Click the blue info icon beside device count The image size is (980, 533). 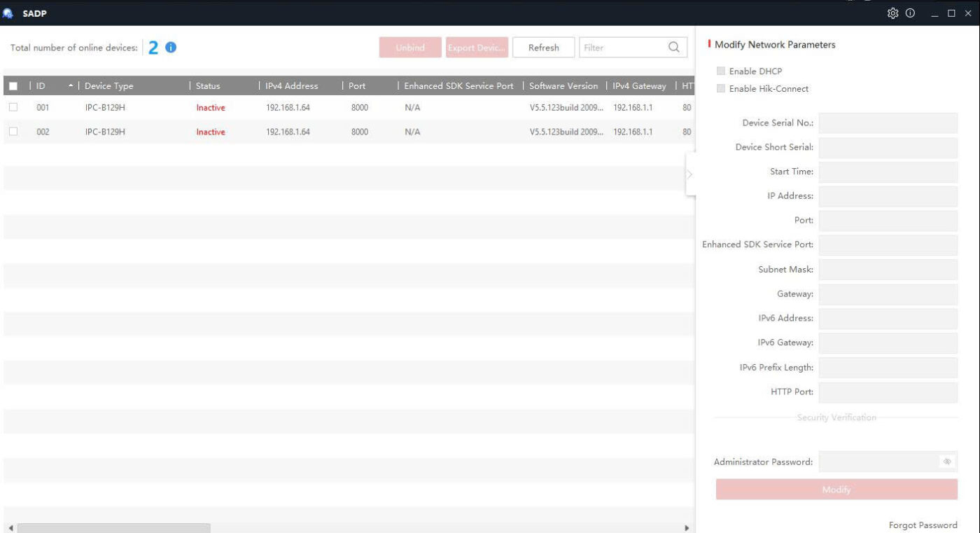click(171, 48)
